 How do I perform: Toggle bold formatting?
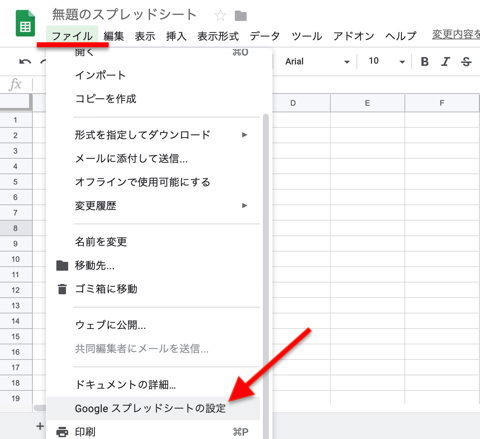(x=424, y=62)
